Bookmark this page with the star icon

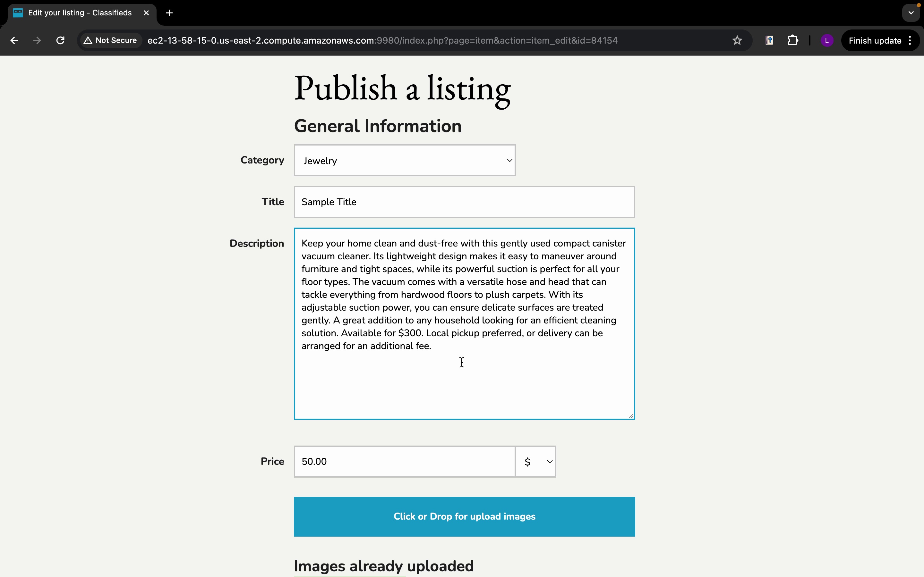point(737,40)
